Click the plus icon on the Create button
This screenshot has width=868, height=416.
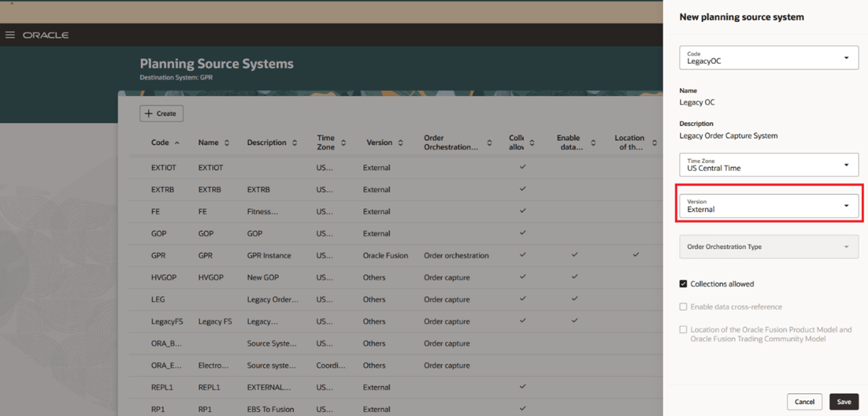(149, 113)
